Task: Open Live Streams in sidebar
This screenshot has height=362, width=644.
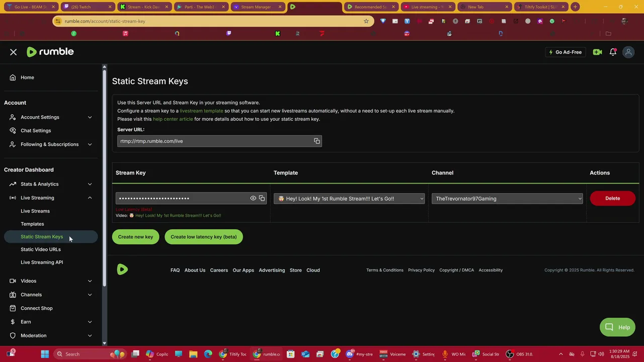Action: pyautogui.click(x=35, y=211)
